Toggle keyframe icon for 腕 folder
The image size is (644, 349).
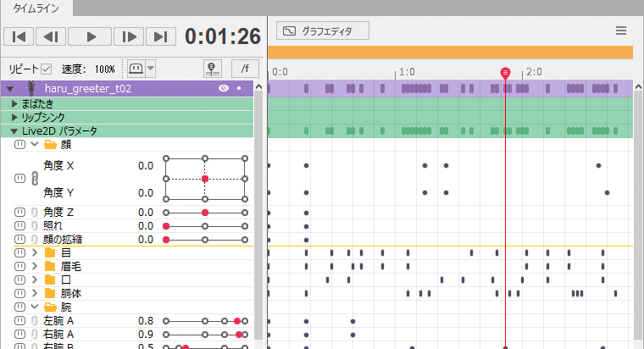19,307
